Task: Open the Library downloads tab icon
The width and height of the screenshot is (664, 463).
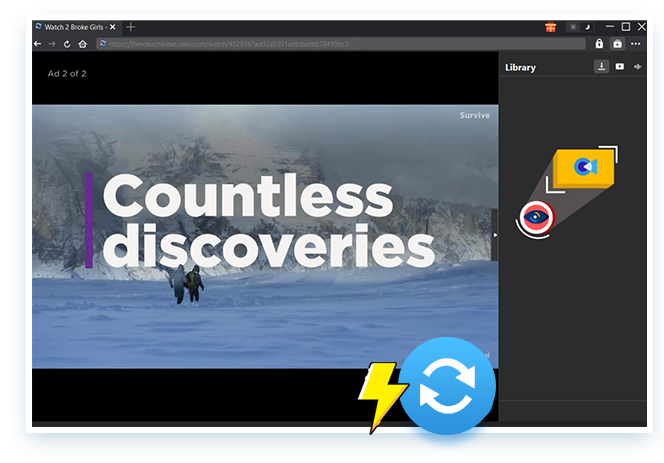Action: 601,67
